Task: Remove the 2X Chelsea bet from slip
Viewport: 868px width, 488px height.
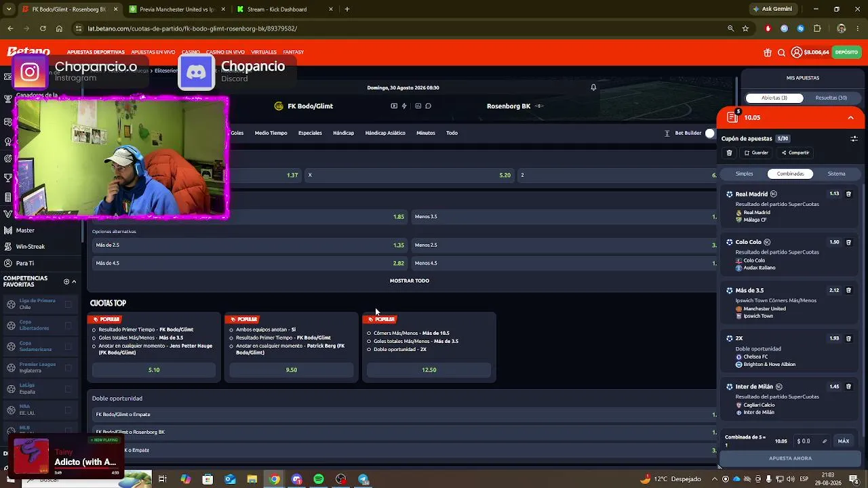Action: click(848, 338)
